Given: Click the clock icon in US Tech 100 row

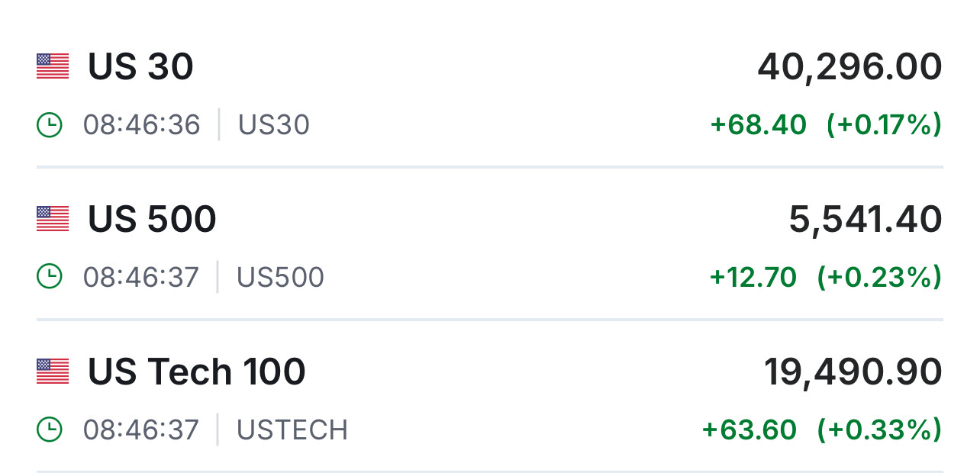Looking at the screenshot, I should (50, 430).
